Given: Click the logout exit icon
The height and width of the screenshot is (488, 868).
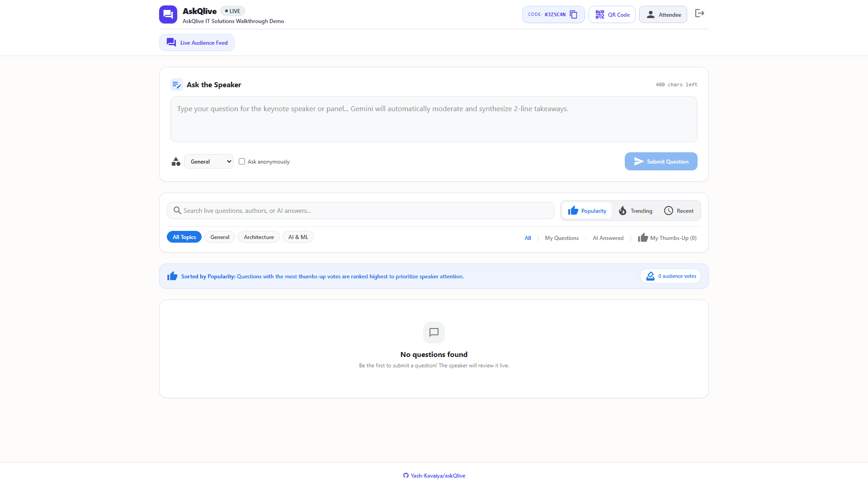Looking at the screenshot, I should tap(700, 14).
